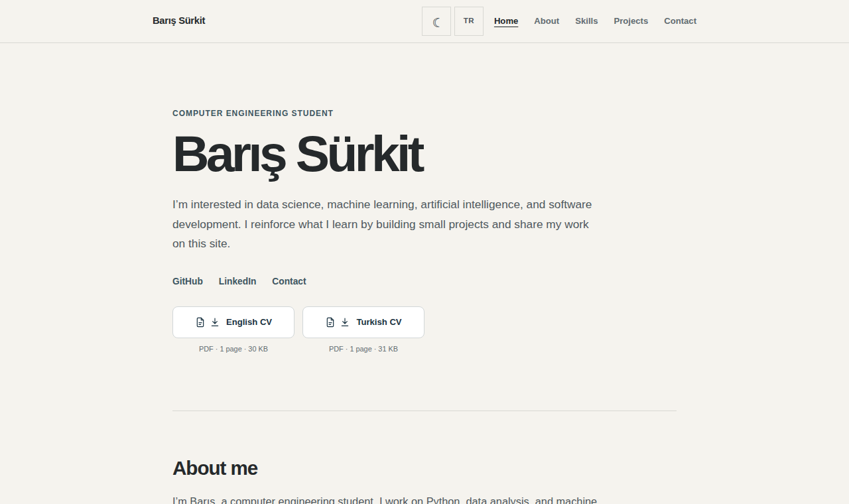849x504 pixels.
Task: Open the GitHub profile link
Action: point(188,281)
